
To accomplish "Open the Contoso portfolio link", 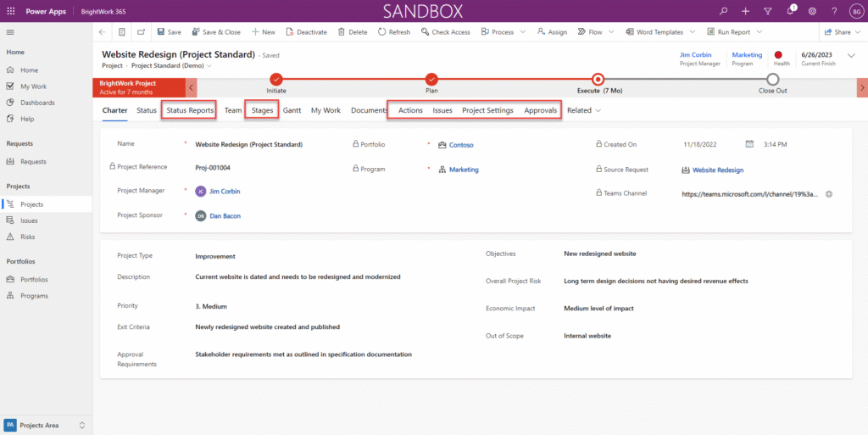I will point(461,145).
